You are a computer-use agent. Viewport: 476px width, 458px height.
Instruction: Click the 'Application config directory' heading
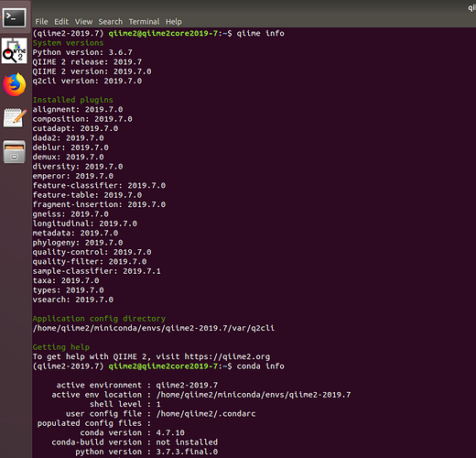[x=99, y=319]
